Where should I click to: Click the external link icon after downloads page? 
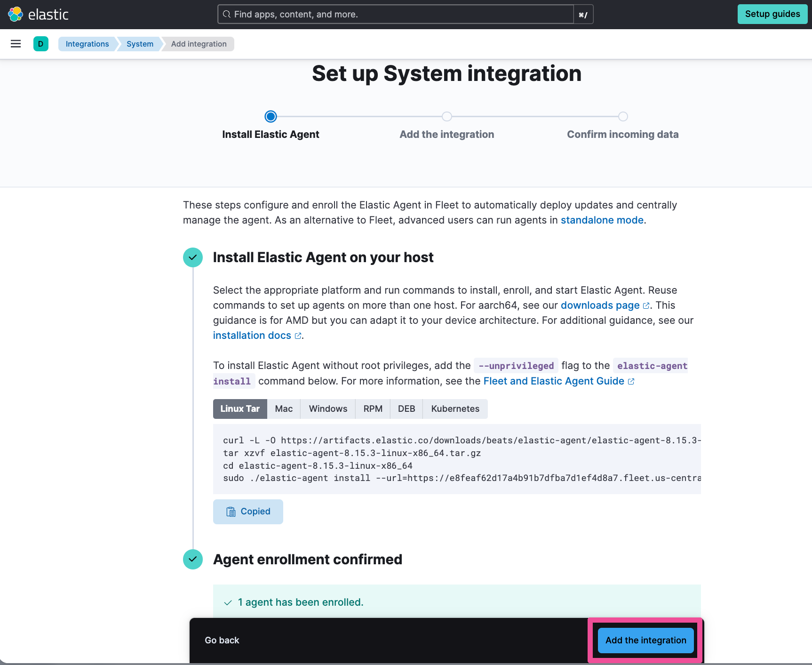point(646,306)
